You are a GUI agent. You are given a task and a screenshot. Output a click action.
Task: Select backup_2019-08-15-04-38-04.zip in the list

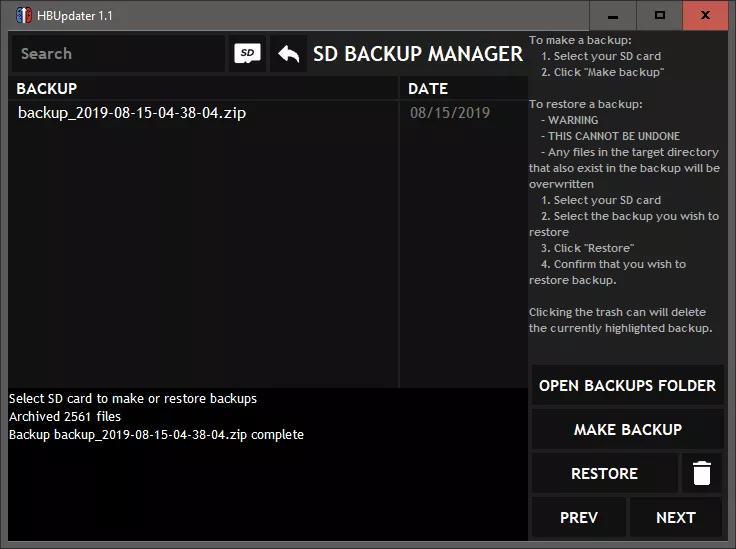[x=132, y=113]
